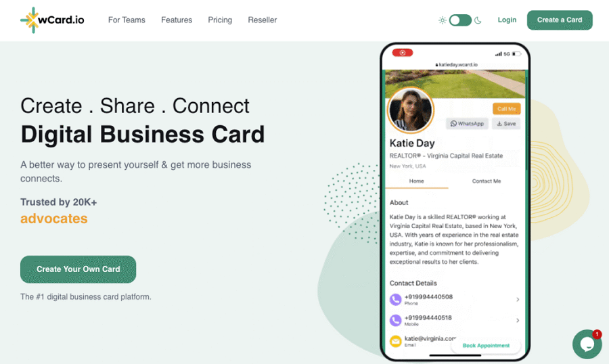Click the moon dark-mode icon

[x=478, y=20]
